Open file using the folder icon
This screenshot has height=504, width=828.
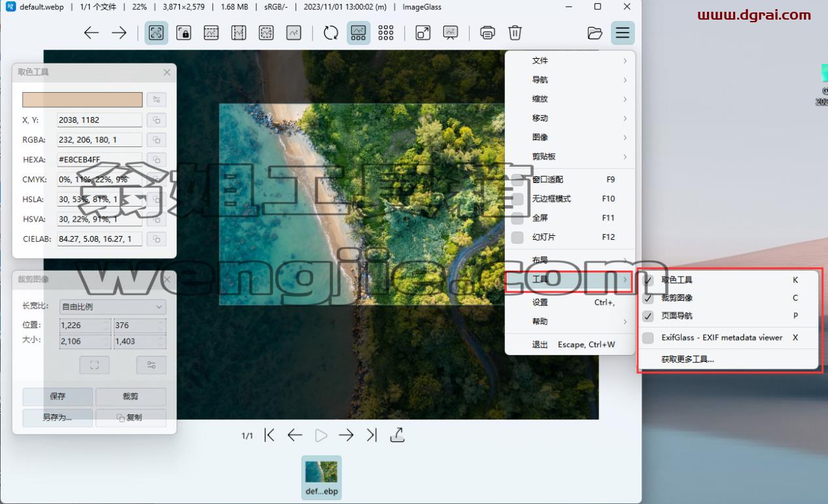(595, 33)
